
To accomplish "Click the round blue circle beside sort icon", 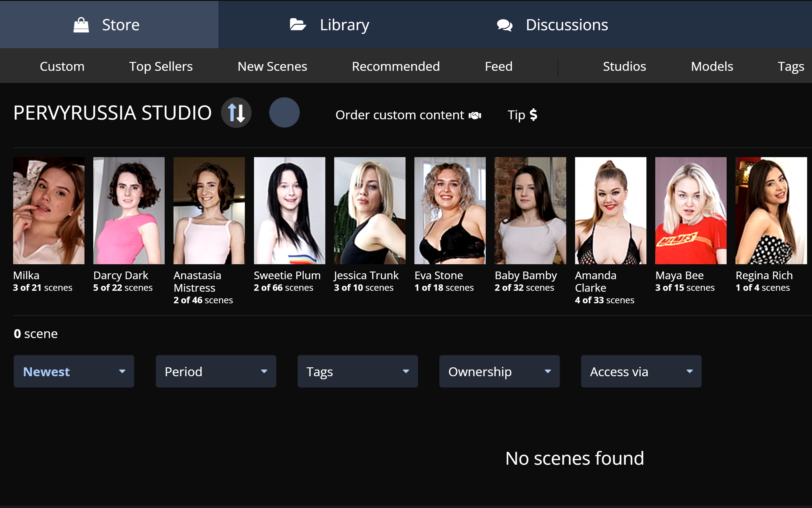I will pyautogui.click(x=284, y=113).
